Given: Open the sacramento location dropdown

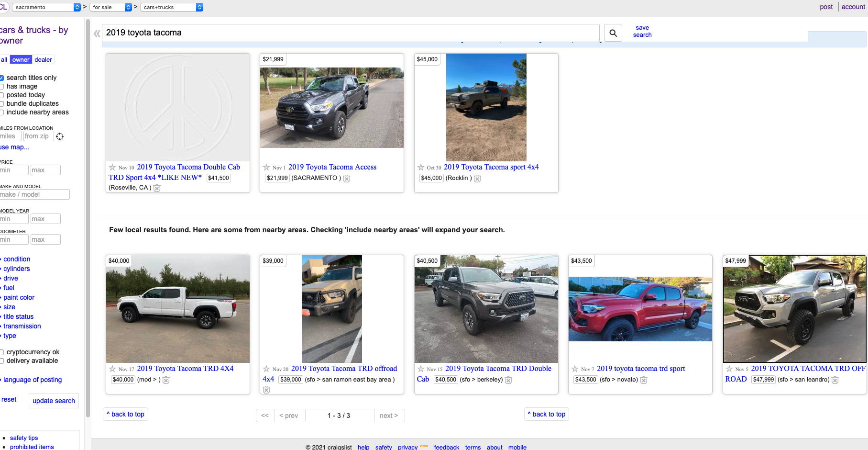Looking at the screenshot, I should point(46,7).
